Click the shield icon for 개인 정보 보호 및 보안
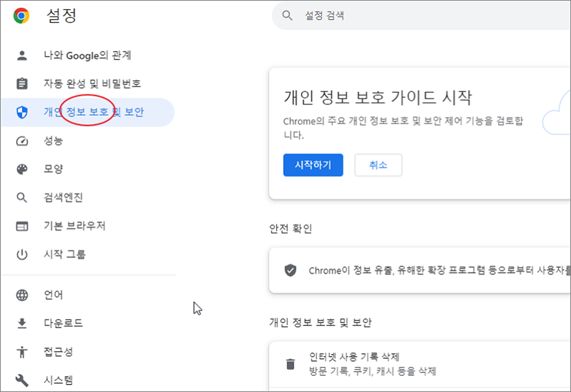The image size is (571, 392). (x=22, y=112)
